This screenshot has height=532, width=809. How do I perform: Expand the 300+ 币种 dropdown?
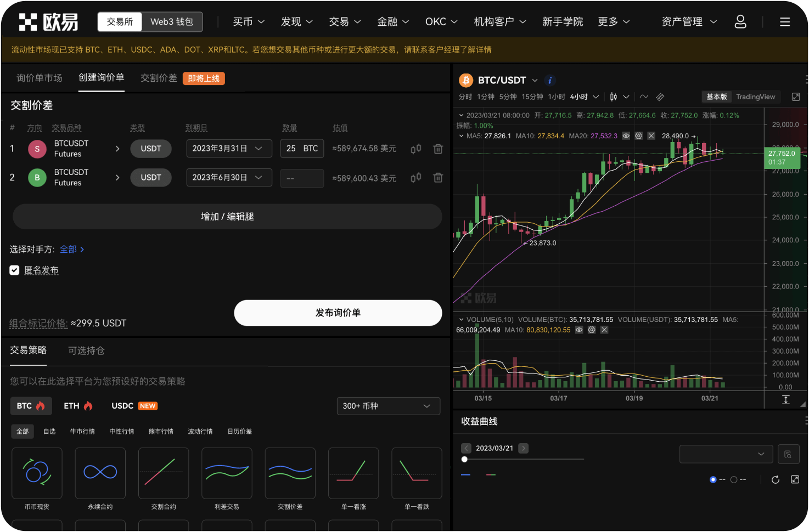388,406
